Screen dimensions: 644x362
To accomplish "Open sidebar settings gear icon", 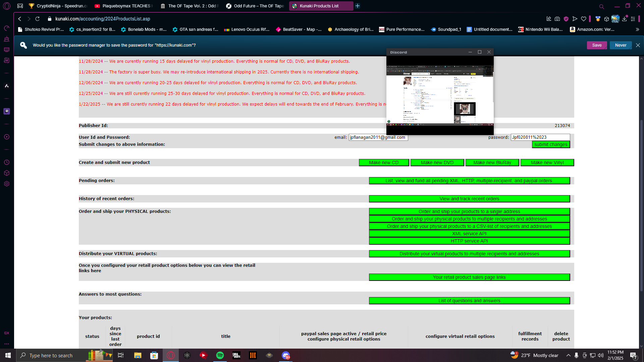I will pos(7,184).
